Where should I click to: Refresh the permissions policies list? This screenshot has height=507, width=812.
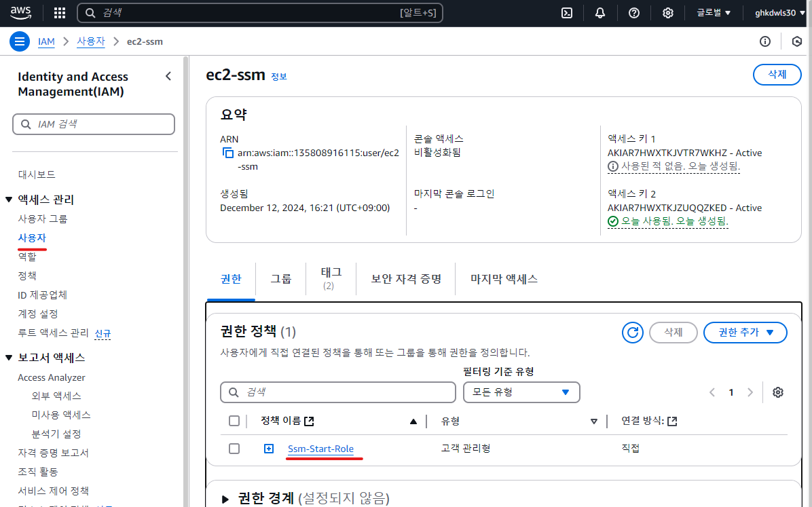(632, 333)
